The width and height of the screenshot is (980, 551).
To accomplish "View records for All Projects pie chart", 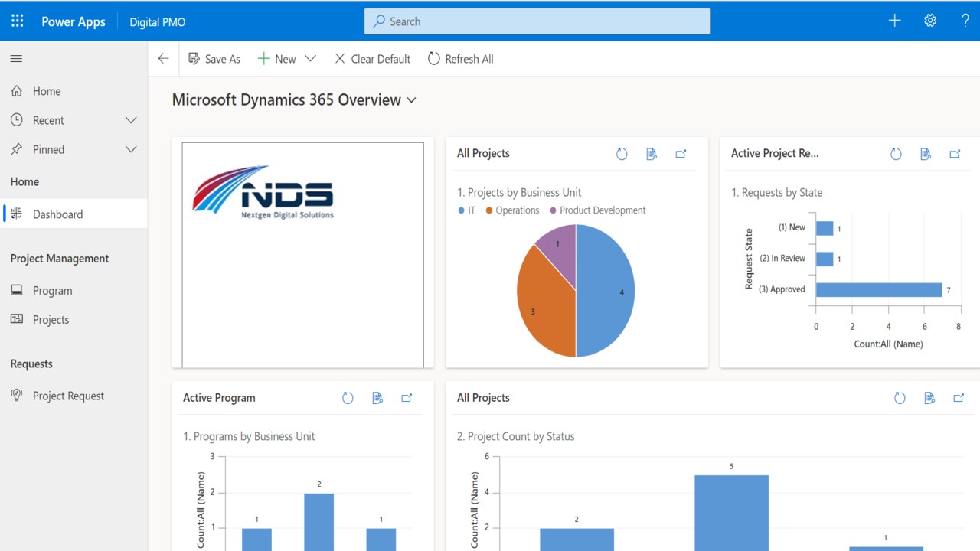I will click(652, 154).
